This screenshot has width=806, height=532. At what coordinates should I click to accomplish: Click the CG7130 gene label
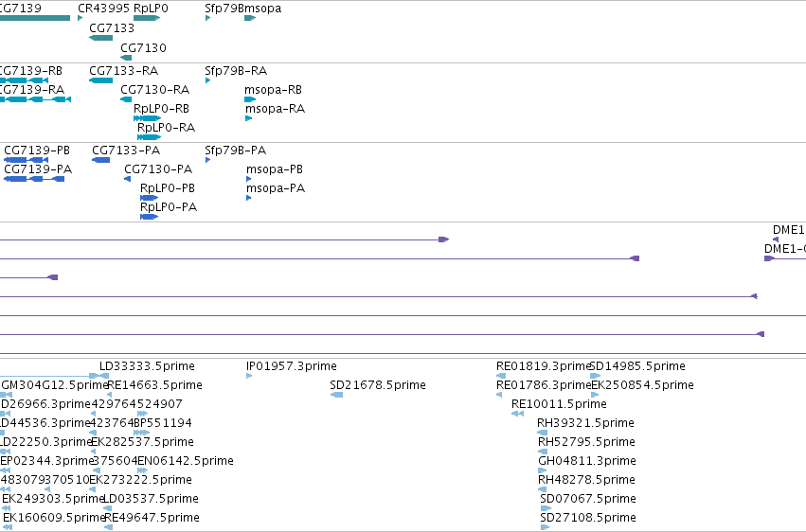click(143, 47)
